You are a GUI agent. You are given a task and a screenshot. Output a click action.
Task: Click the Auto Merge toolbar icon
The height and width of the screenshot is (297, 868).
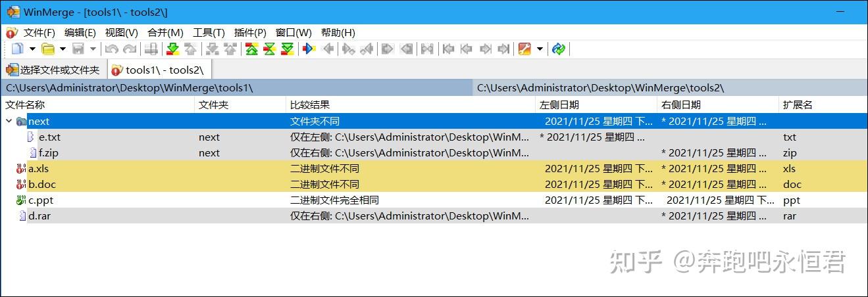coord(427,49)
